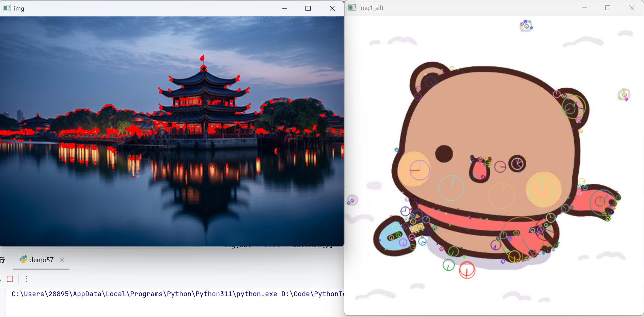Minimize the img1_sift window
The height and width of the screenshot is (317, 644).
coord(584,7)
